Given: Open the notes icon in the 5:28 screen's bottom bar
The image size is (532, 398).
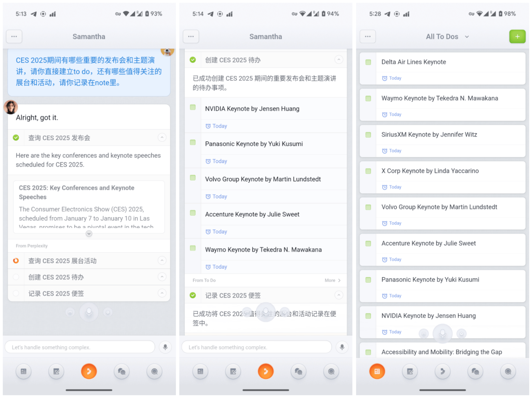Looking at the screenshot, I should 410,371.
